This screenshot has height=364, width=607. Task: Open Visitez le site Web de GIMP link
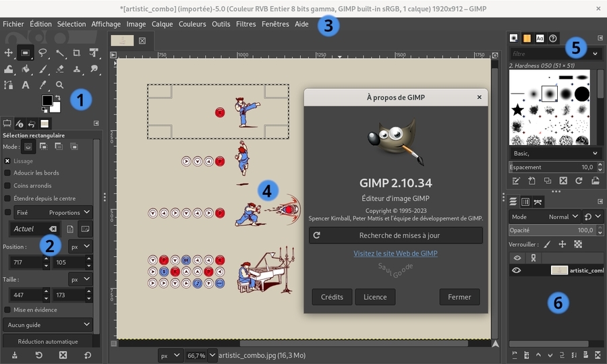click(396, 253)
